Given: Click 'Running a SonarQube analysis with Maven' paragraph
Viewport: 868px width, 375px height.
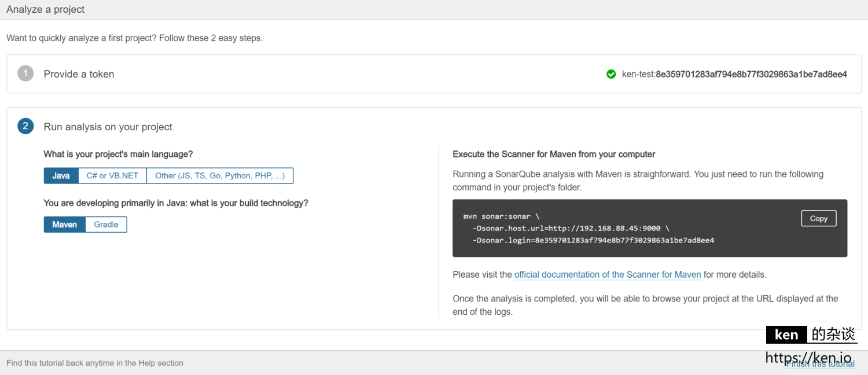Looking at the screenshot, I should click(x=638, y=181).
